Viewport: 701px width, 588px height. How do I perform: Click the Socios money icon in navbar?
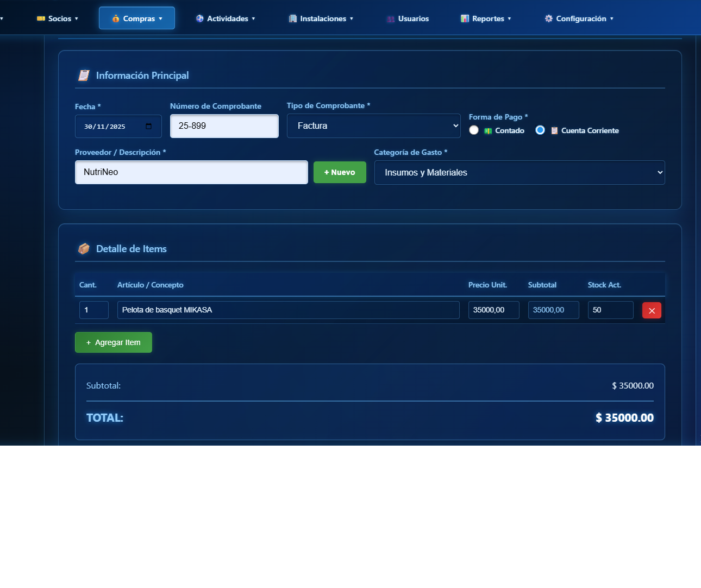[x=41, y=18]
